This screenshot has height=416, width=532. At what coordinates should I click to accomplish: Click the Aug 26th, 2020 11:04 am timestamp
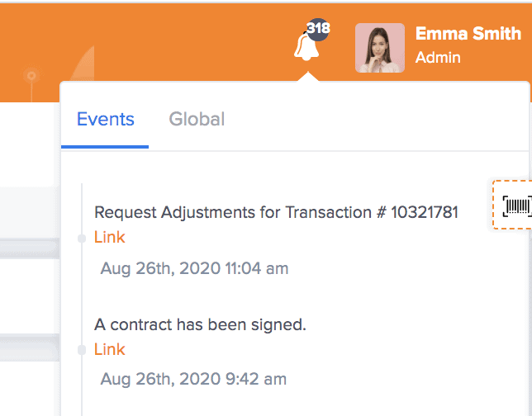click(194, 268)
